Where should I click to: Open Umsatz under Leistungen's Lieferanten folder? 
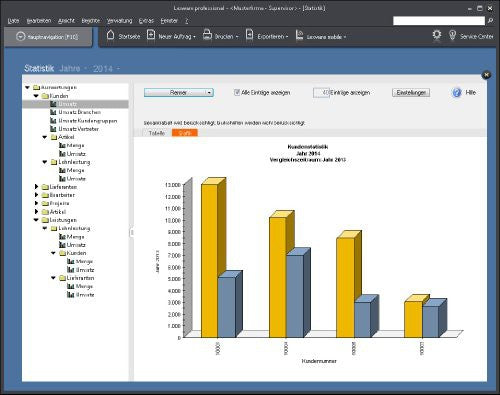coord(81,295)
